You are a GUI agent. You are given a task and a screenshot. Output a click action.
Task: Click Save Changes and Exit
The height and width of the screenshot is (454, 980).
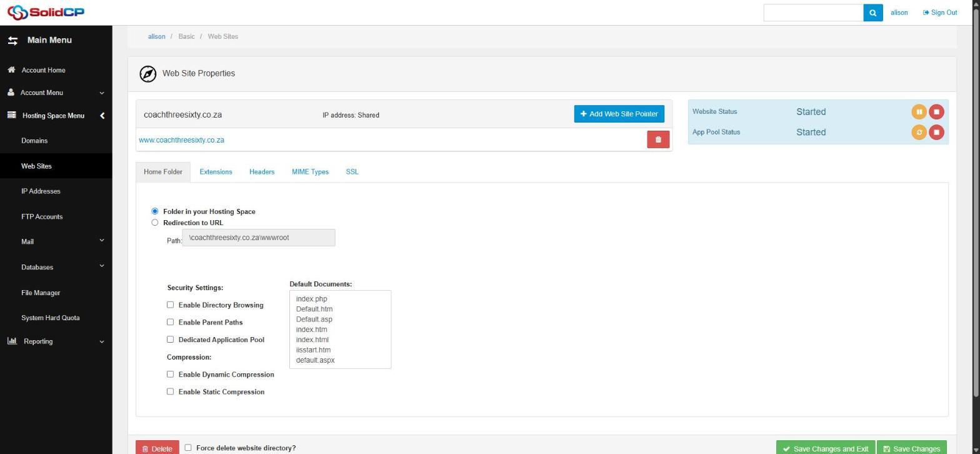pos(825,448)
